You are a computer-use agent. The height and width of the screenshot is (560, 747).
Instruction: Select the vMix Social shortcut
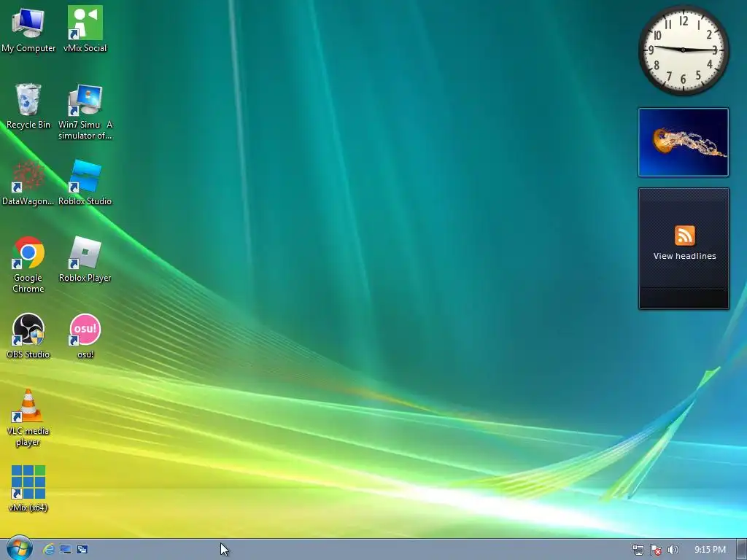pos(85,29)
